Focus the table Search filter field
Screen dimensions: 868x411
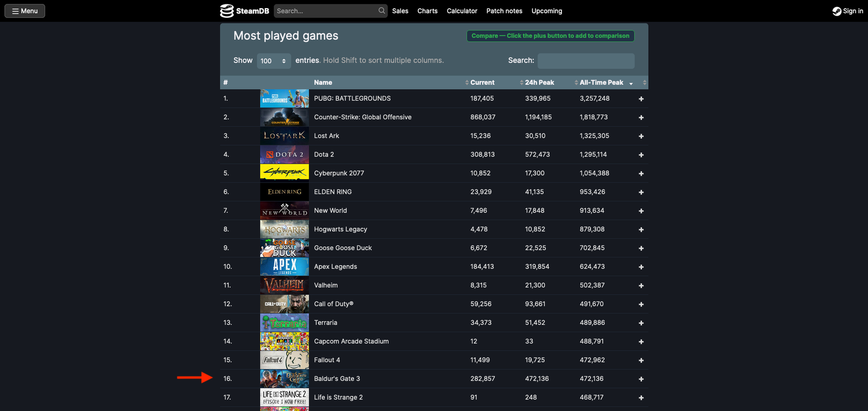click(586, 61)
